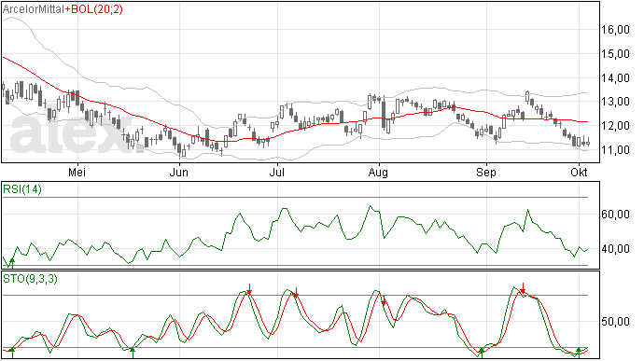The height and width of the screenshot is (361, 644).
Task: Click the green STO buy arrow at chart start
Action: (12, 353)
